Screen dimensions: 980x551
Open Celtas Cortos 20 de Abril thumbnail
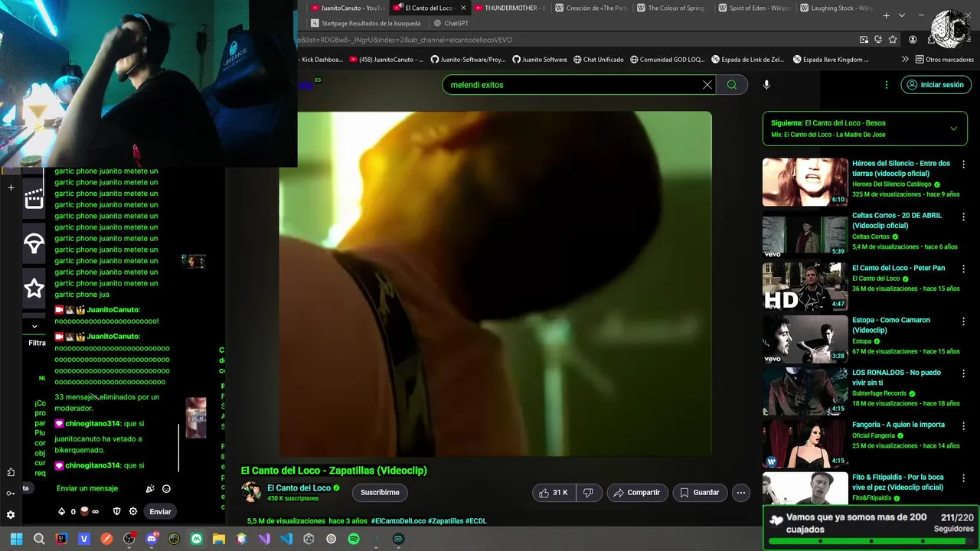[805, 234]
